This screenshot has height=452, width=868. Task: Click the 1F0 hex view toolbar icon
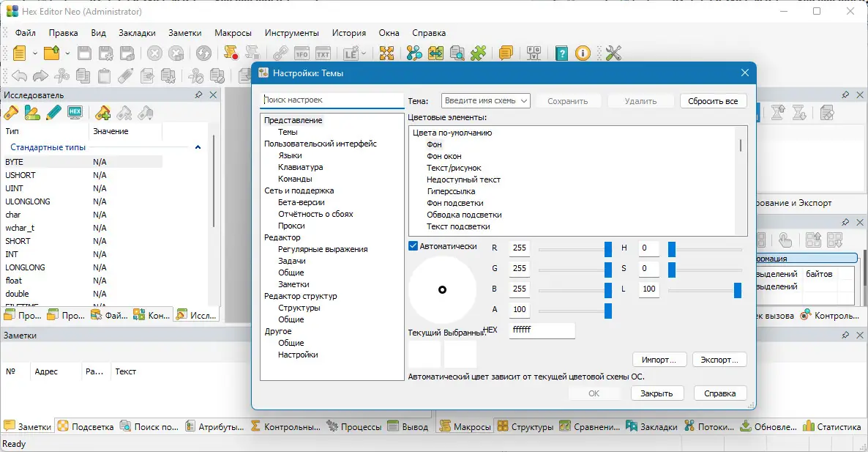(x=302, y=53)
